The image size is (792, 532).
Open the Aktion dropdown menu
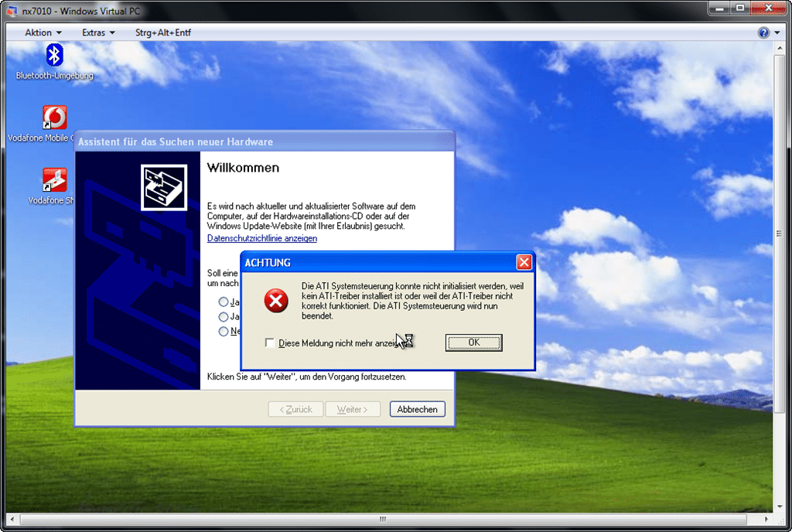[43, 32]
